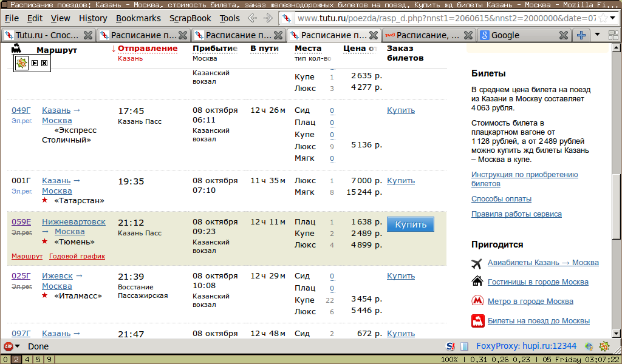Click the page icon next to S! in status bar
The width and height of the screenshot is (622, 364).
point(464,346)
